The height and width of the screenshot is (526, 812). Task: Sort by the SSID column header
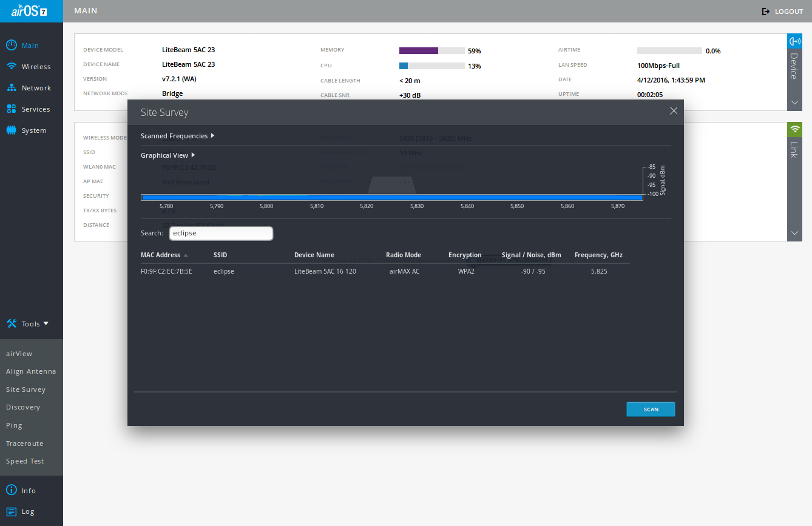pos(220,255)
